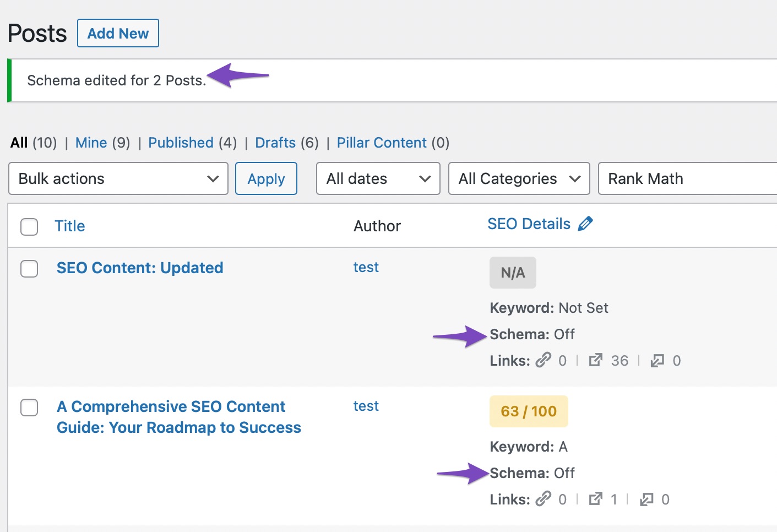
Task: Check the box for A Comprehensive SEO Content Guide
Action: click(x=29, y=407)
